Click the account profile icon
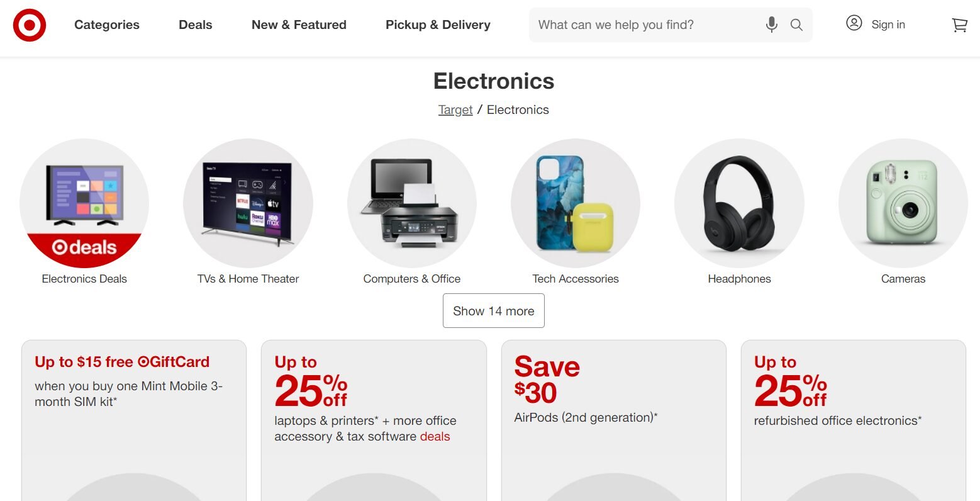Viewport: 980px width, 501px height. 854,23
